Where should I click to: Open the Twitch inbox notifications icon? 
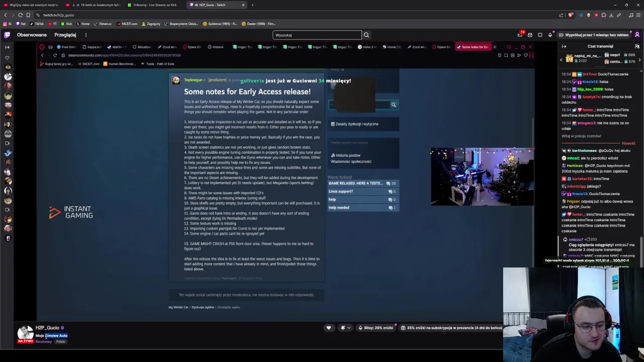click(x=530, y=35)
